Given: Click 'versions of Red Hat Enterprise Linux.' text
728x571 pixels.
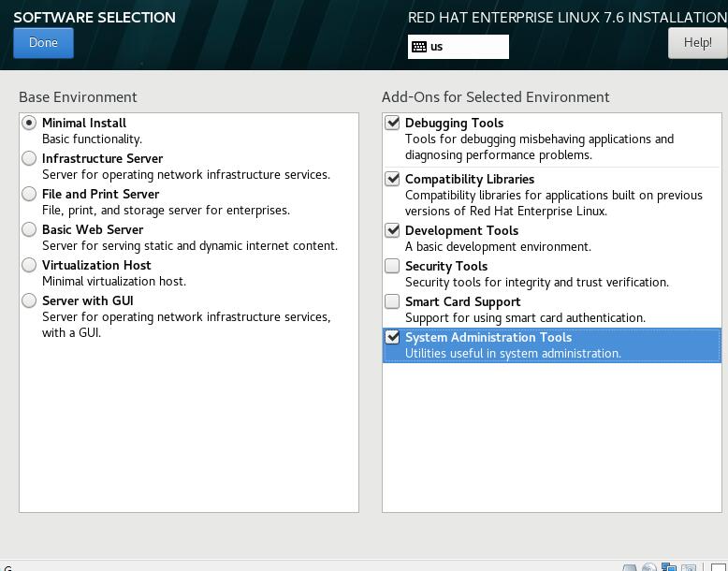Looking at the screenshot, I should point(506,211).
